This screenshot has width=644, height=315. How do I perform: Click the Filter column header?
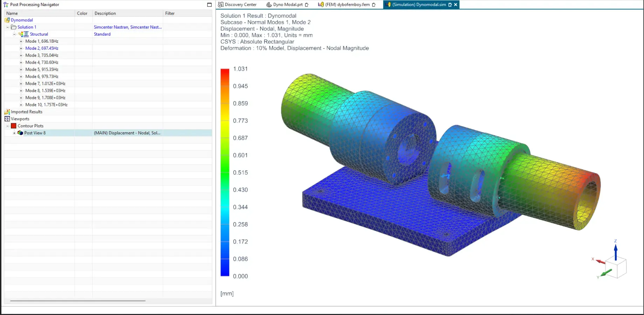coord(187,13)
